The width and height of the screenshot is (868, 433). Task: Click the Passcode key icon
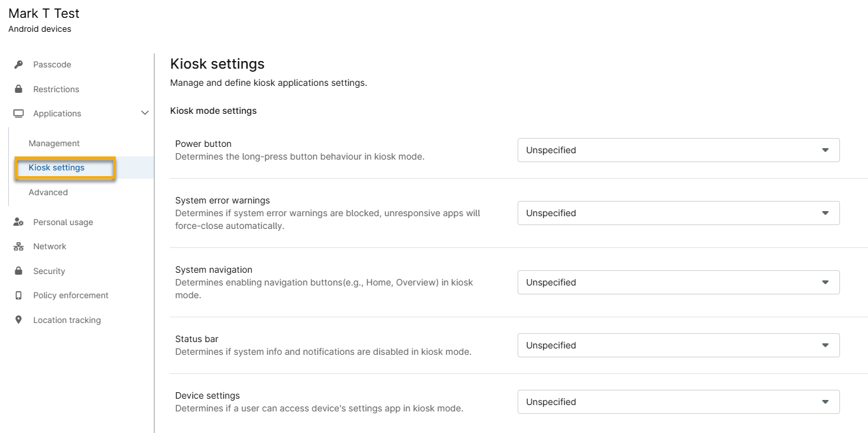pos(18,64)
